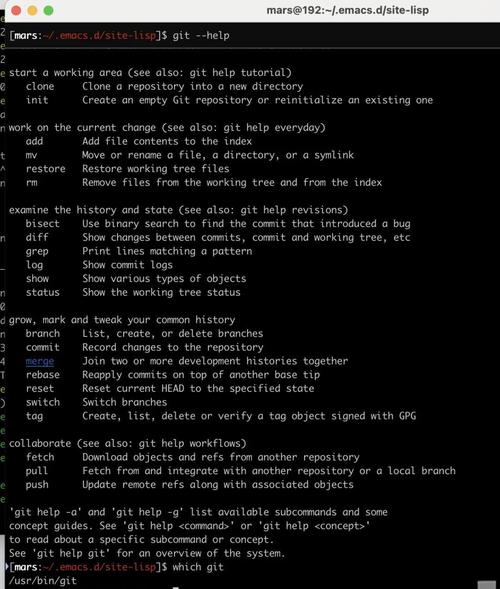This screenshot has height=589, width=500.
Task: Click 'Reset current HEAD to the specified state'
Action: pyautogui.click(x=198, y=389)
